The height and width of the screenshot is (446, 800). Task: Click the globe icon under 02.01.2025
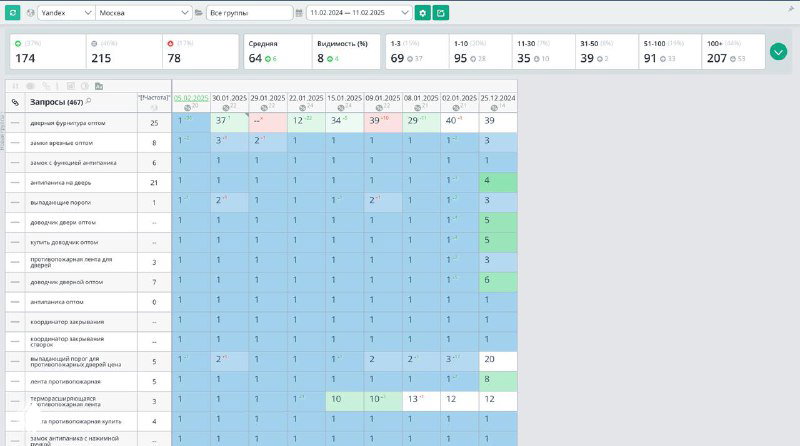tap(456, 108)
